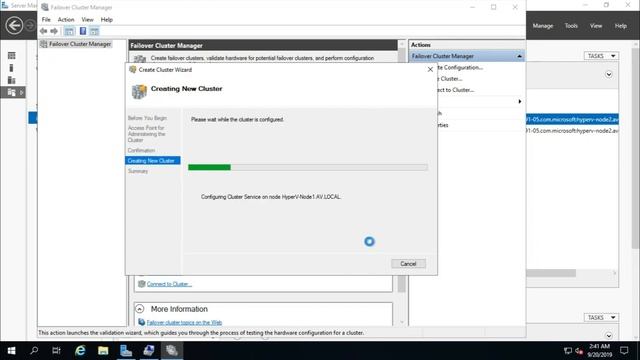Switch to Server Manager on the taskbar

pyautogui.click(x=126, y=351)
